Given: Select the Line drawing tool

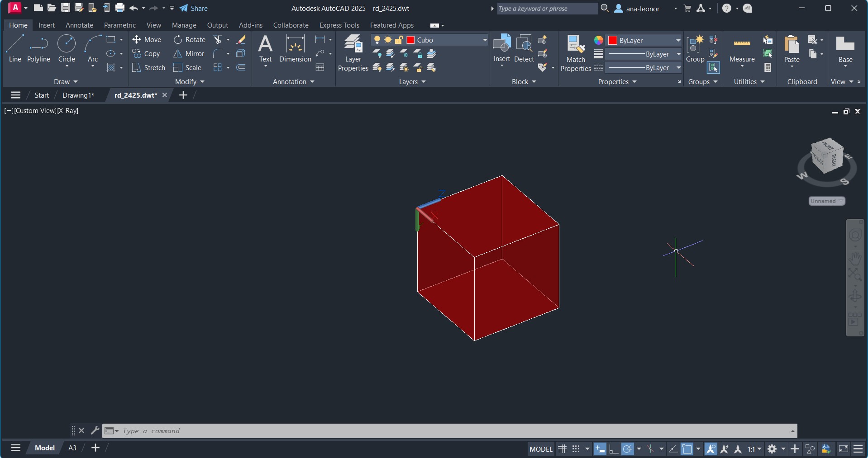Looking at the screenshot, I should (15, 49).
